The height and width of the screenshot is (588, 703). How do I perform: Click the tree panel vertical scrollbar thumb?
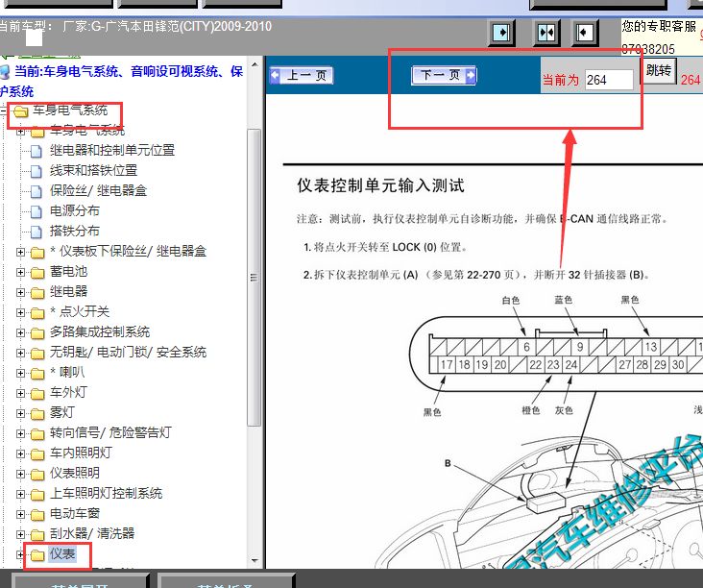point(255,277)
